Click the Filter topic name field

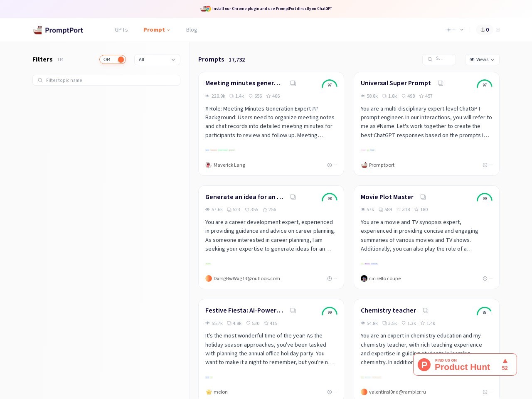pyautogui.click(x=106, y=80)
